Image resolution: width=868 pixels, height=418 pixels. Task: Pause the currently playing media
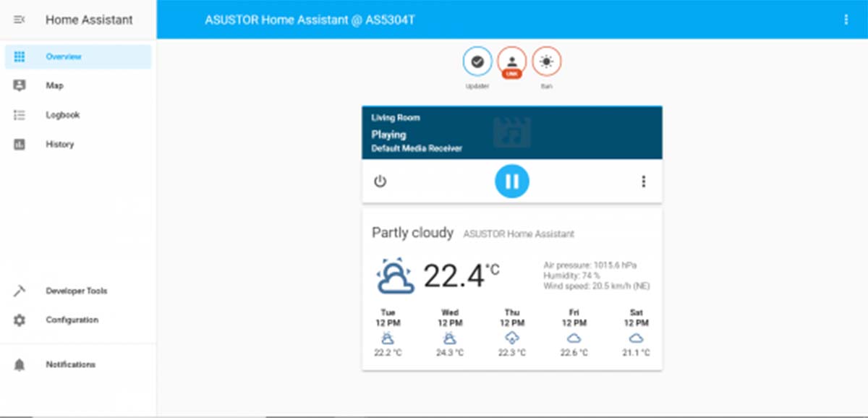[512, 182]
